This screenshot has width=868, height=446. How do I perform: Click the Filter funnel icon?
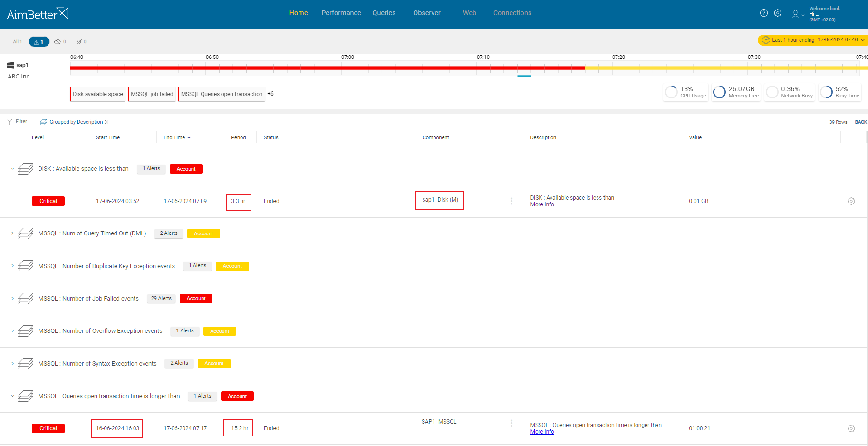[x=10, y=122]
